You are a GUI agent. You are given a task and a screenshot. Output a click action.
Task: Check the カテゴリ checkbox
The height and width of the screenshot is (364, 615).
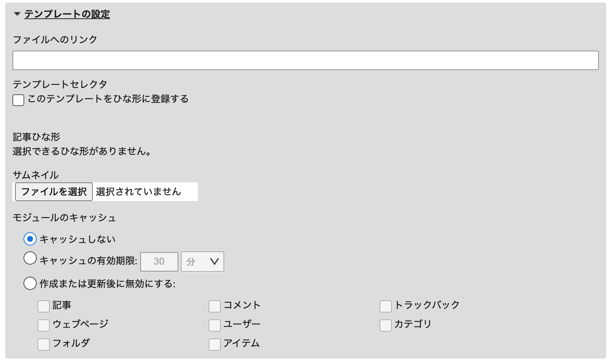pos(386,325)
